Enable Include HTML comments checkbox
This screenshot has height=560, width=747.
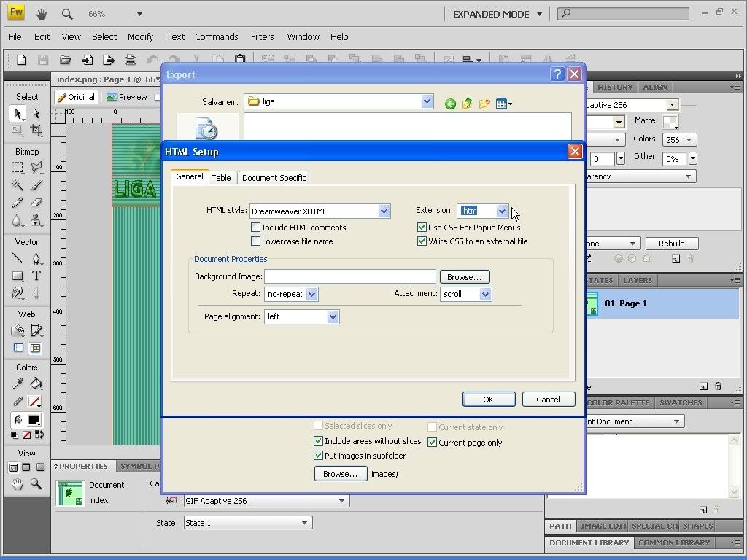(x=256, y=227)
